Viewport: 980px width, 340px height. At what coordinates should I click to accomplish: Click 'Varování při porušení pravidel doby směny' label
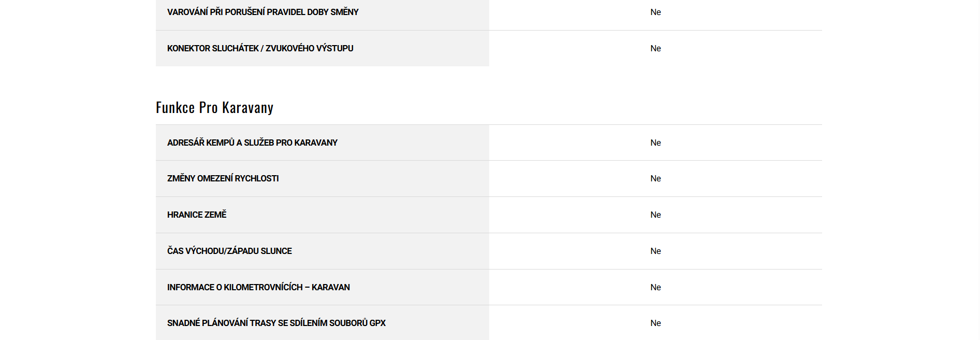(x=262, y=12)
